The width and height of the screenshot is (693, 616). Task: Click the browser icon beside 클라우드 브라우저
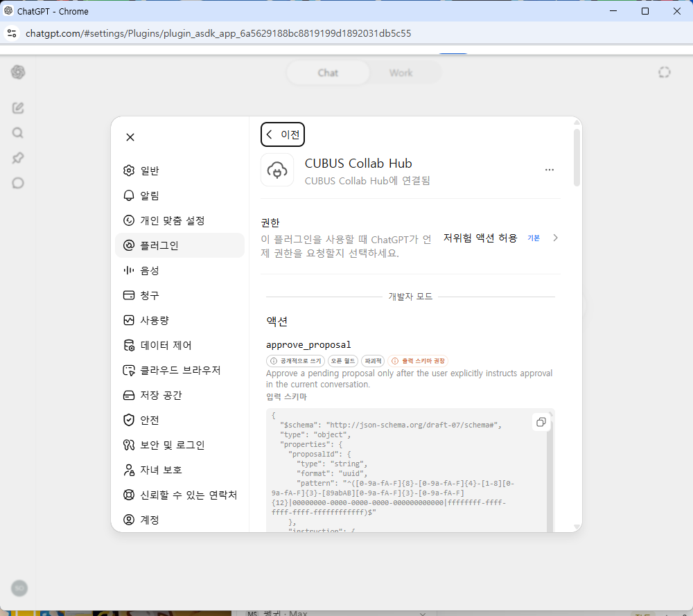coord(129,370)
